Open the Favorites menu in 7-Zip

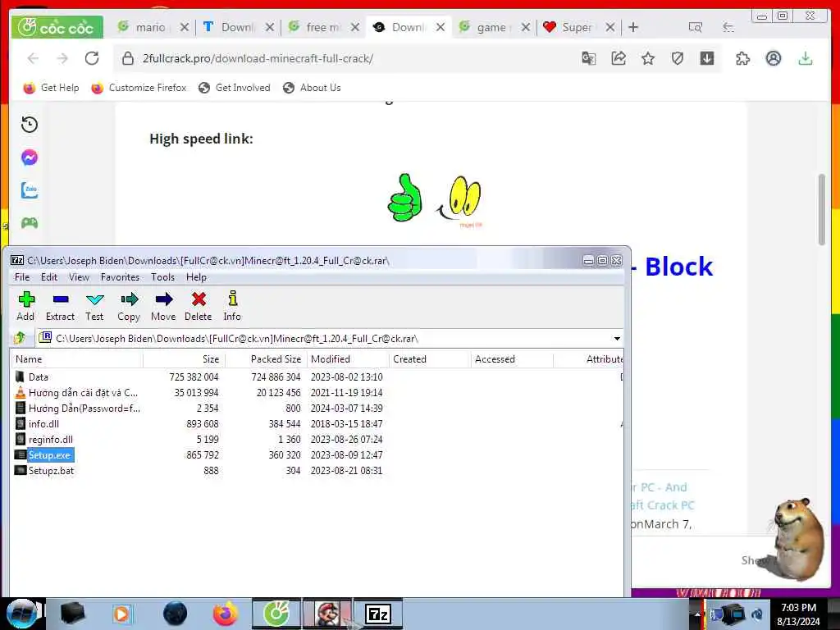tap(120, 277)
